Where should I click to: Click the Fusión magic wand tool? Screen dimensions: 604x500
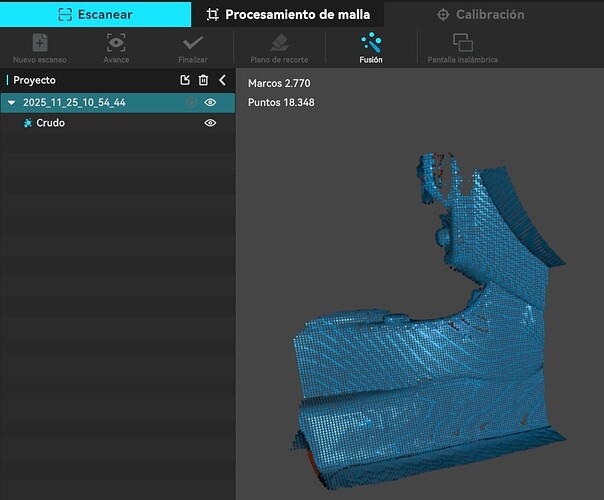371,43
